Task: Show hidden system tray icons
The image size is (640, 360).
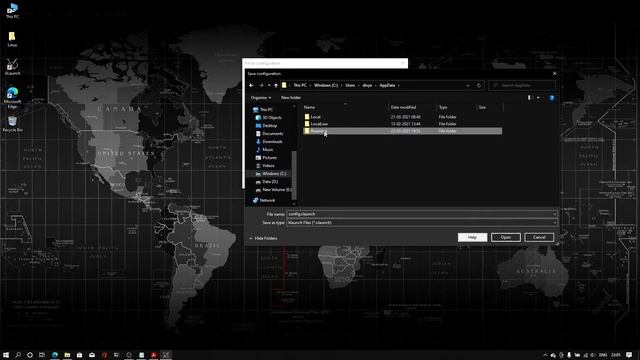Action: coord(545,355)
